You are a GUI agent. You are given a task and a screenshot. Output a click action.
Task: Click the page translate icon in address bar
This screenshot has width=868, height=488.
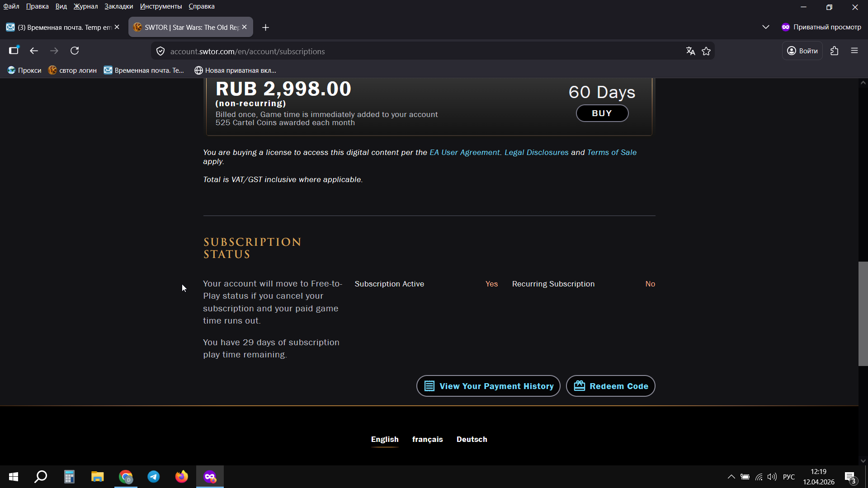coord(690,51)
